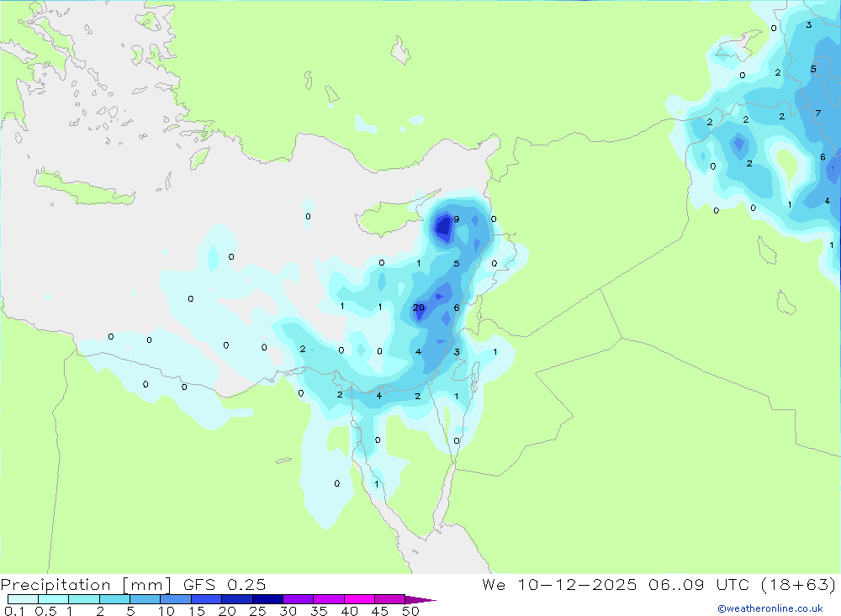Click the above-50 arrow tip of legend
Viewport: 841px width, 616px height.
[x=420, y=599]
